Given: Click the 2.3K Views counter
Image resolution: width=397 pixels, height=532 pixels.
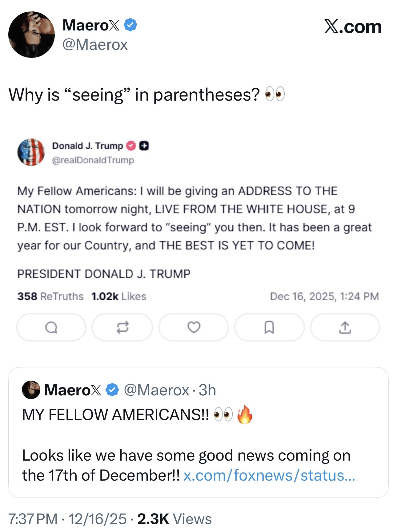Looking at the screenshot, I should tap(174, 519).
